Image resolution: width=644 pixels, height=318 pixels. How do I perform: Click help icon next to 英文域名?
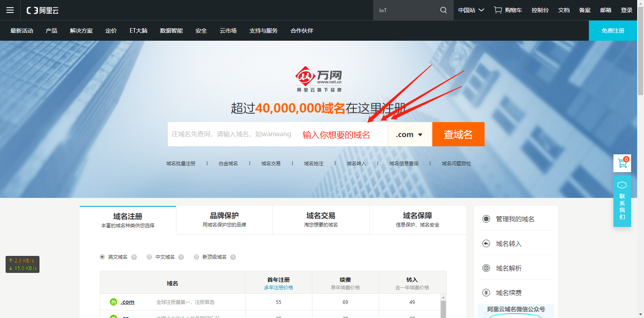(134, 257)
